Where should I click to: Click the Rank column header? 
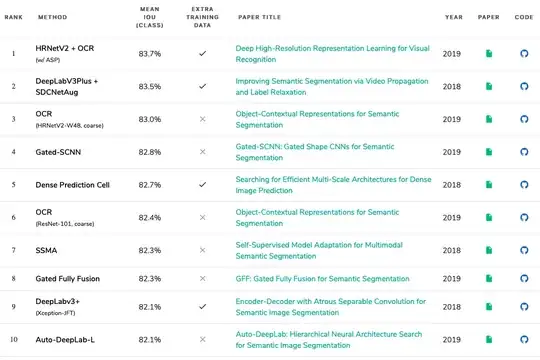coord(13,17)
